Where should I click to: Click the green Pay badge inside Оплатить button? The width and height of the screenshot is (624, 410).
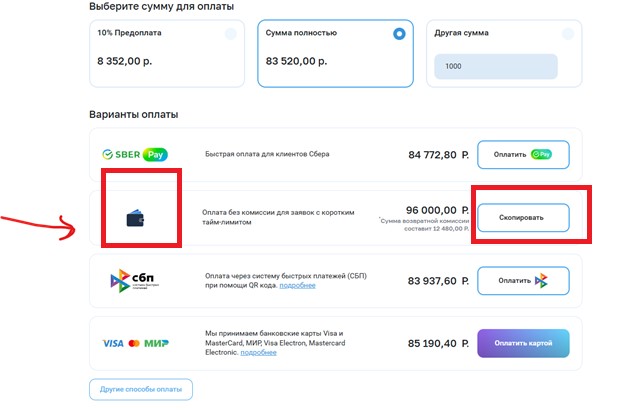(x=541, y=154)
